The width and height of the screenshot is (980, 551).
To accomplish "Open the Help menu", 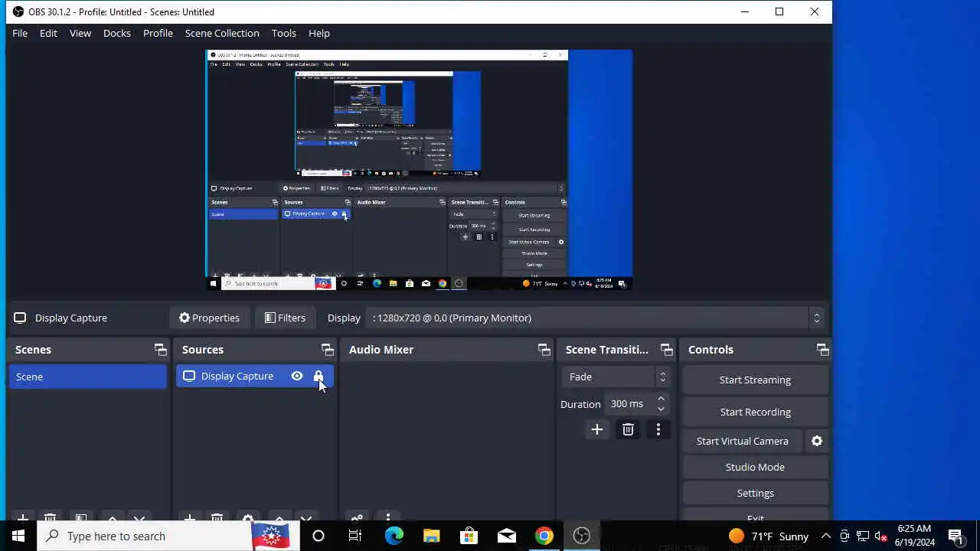I will [318, 33].
